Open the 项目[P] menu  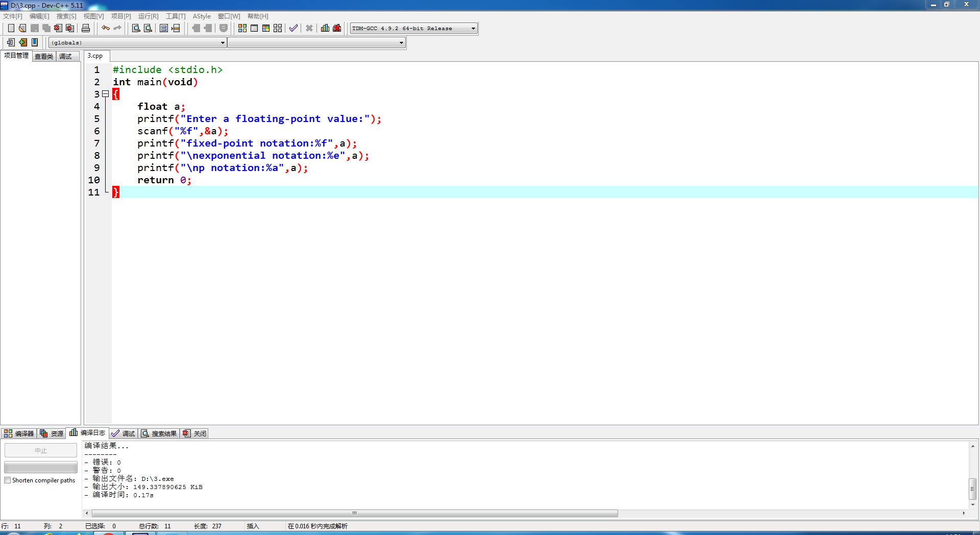(121, 16)
